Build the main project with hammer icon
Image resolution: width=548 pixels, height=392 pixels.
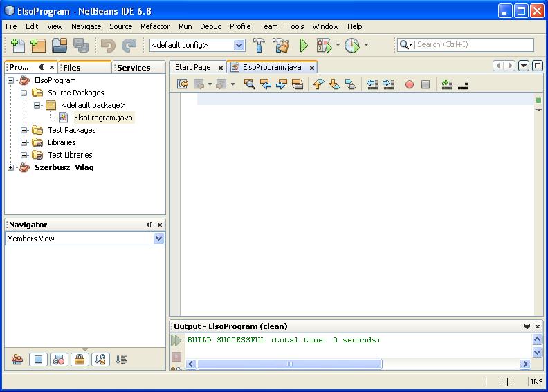point(259,46)
